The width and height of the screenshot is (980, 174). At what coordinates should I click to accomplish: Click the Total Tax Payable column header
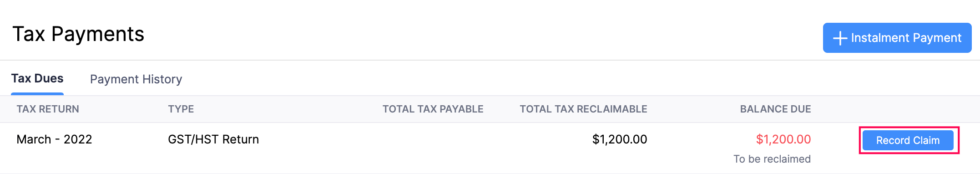(x=433, y=109)
